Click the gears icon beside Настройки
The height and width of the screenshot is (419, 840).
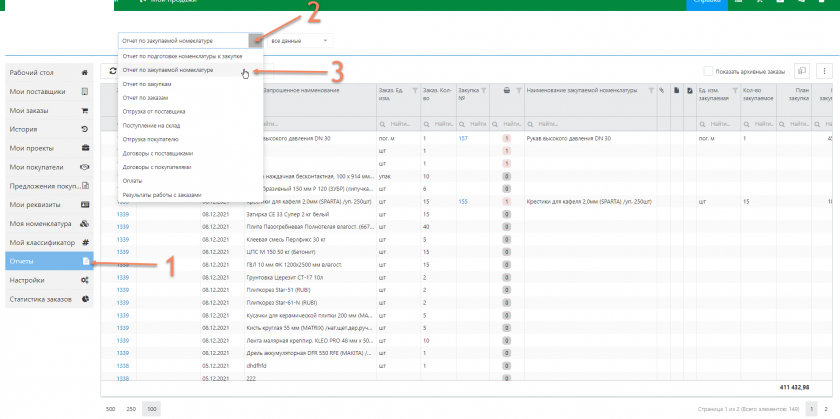tap(85, 280)
